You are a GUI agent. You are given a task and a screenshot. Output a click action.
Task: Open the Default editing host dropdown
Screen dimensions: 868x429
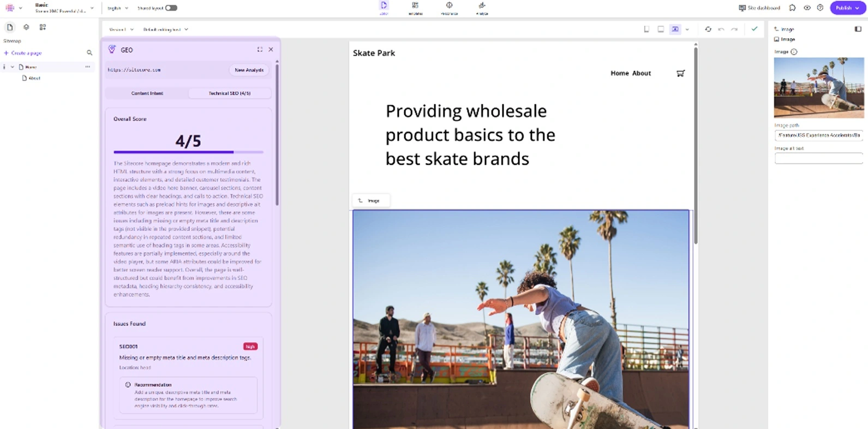166,29
